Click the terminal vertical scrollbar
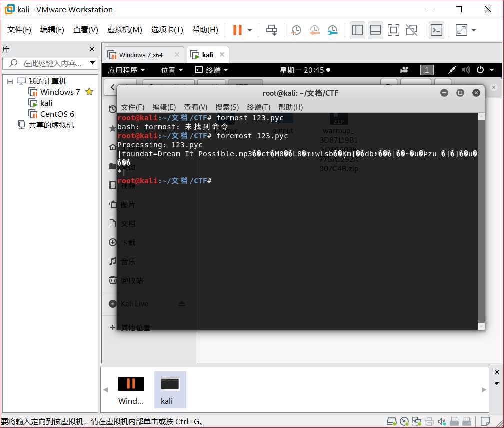 click(481, 221)
